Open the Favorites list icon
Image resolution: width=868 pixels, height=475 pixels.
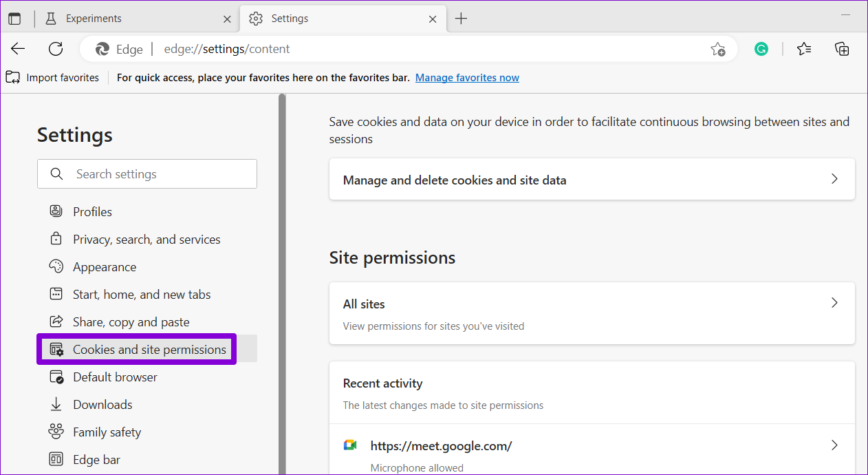click(804, 49)
